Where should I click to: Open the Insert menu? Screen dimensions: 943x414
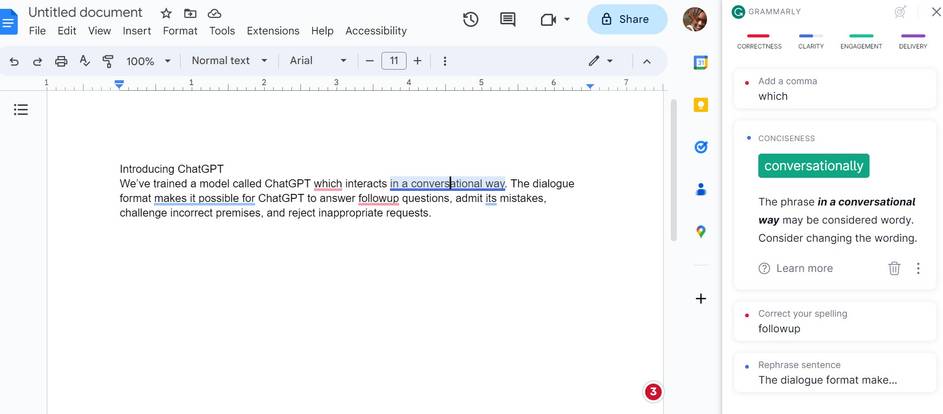(x=136, y=31)
